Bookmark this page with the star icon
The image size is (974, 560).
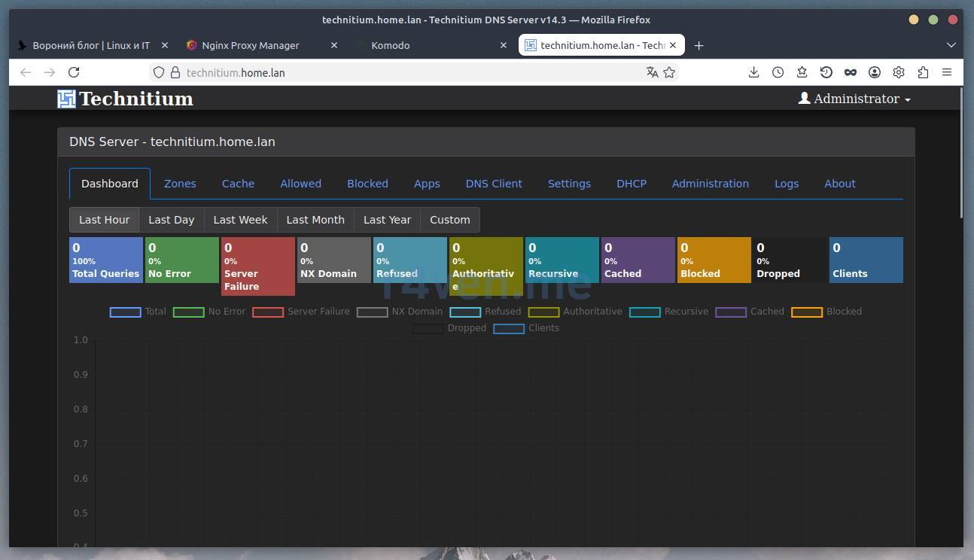[669, 72]
